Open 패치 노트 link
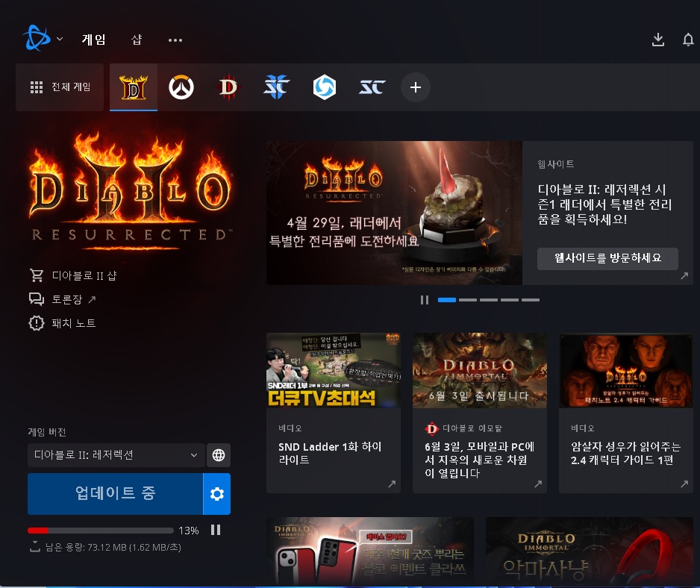Screen dimensions: 700x588 74,323
